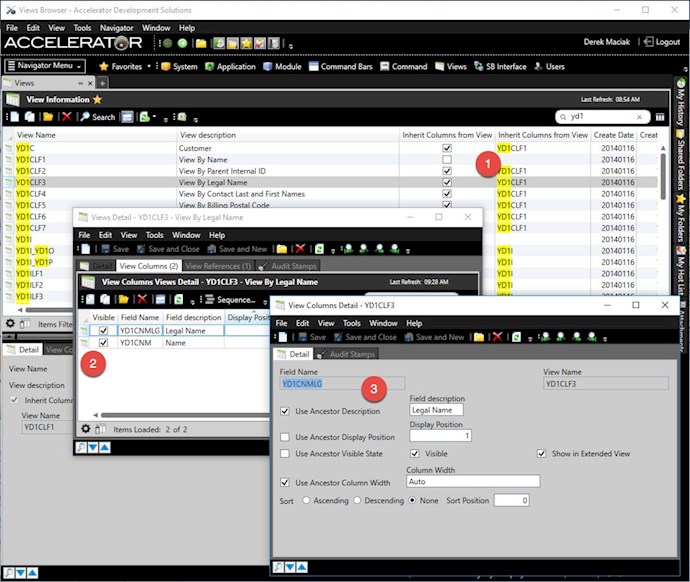
Task: Click folder open icon in View Columns Detail toolbar
Action: (x=479, y=337)
